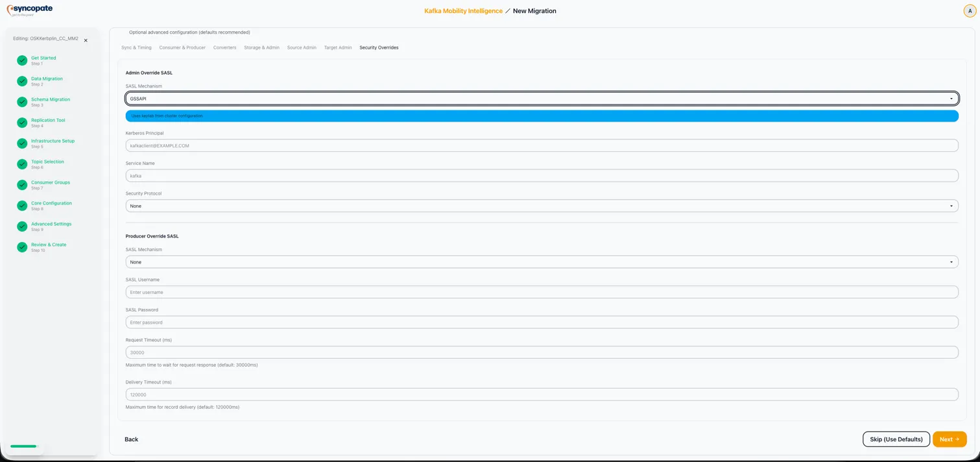Click the orange Next button
This screenshot has width=980, height=462.
click(950, 439)
